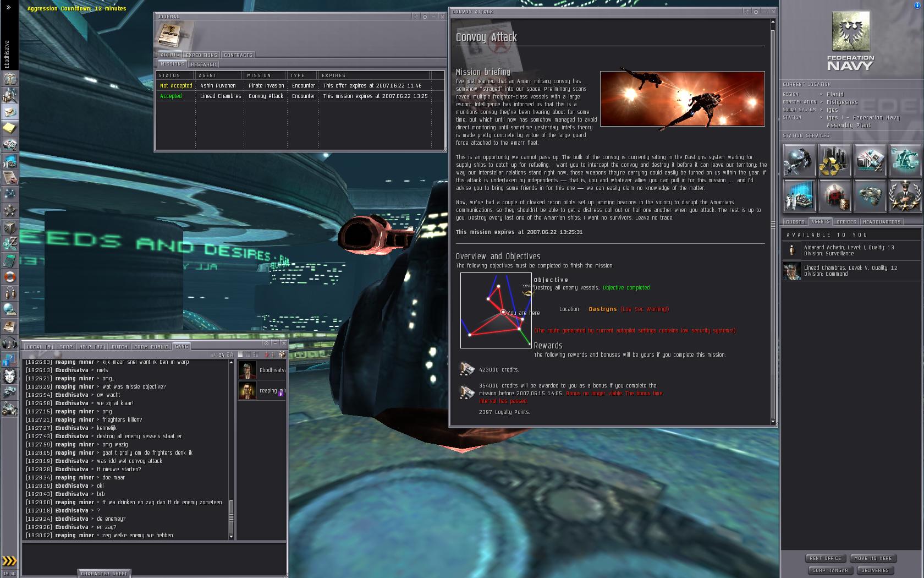Open the wallet icon with Z symbol

[10, 244]
